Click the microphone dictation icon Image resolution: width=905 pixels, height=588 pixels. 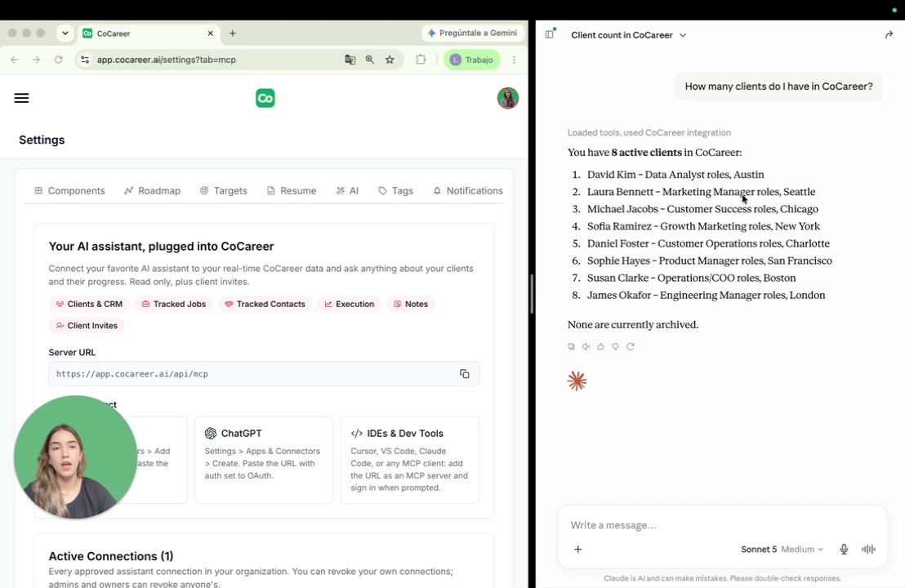[x=844, y=550]
